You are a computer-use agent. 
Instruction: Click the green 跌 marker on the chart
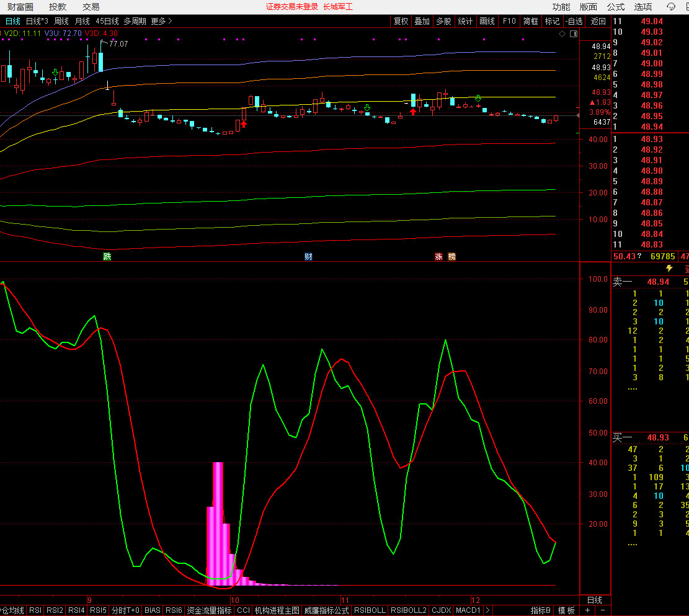107,256
